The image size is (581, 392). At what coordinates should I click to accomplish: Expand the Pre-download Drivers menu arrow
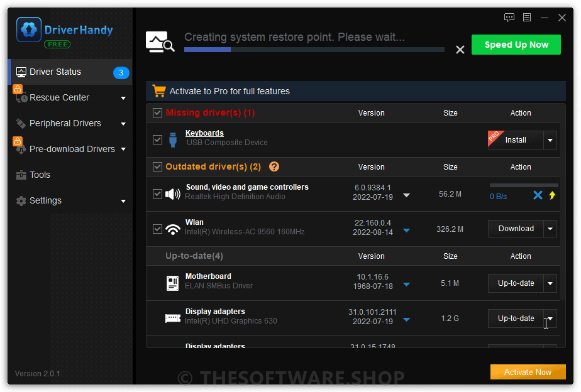123,149
